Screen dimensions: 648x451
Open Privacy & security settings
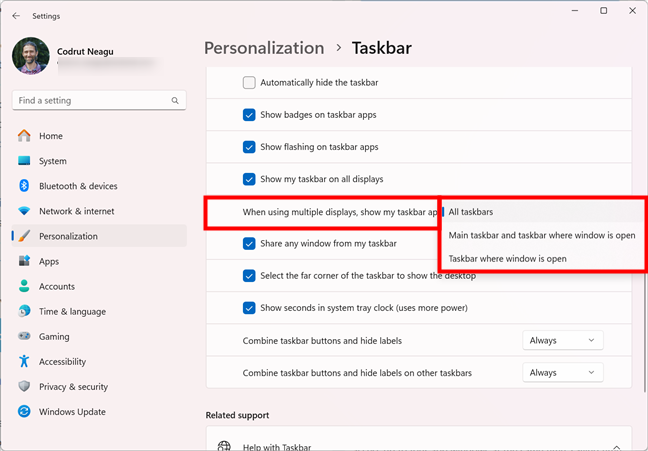pos(99,387)
